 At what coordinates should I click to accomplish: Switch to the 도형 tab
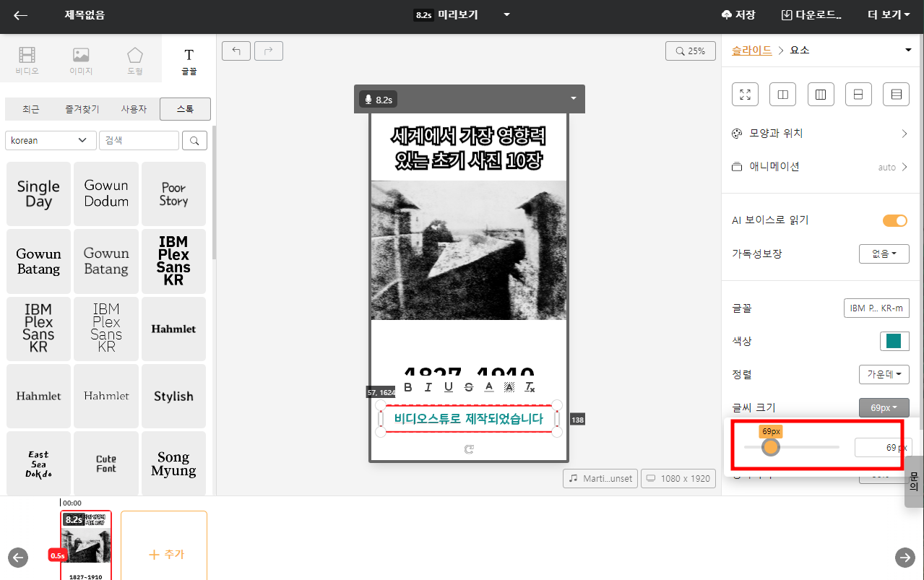[x=135, y=61]
